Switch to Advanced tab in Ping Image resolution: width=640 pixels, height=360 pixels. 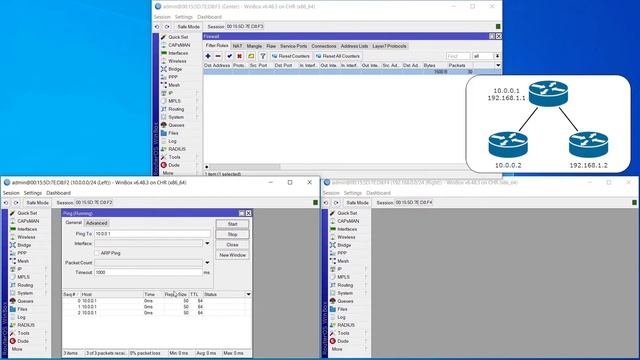coord(96,223)
